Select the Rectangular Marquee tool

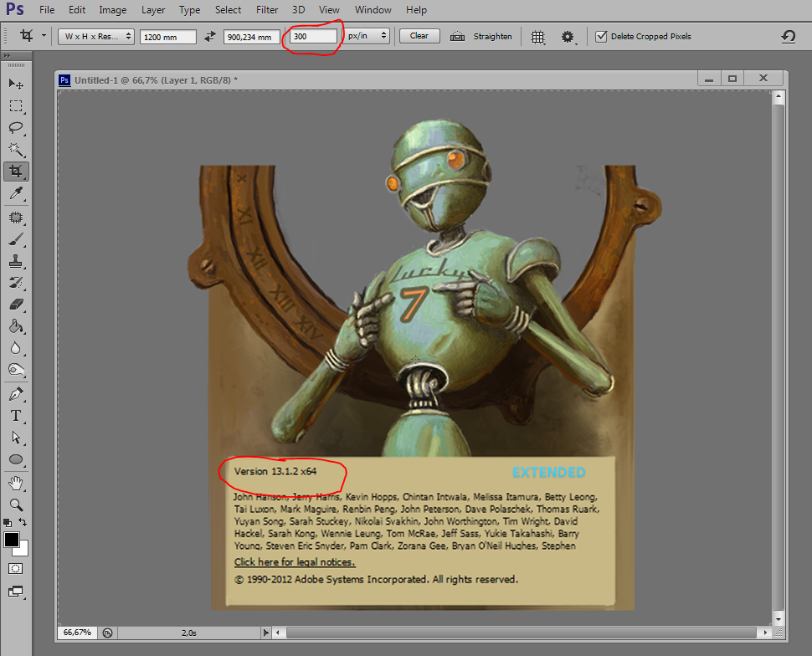[x=16, y=106]
